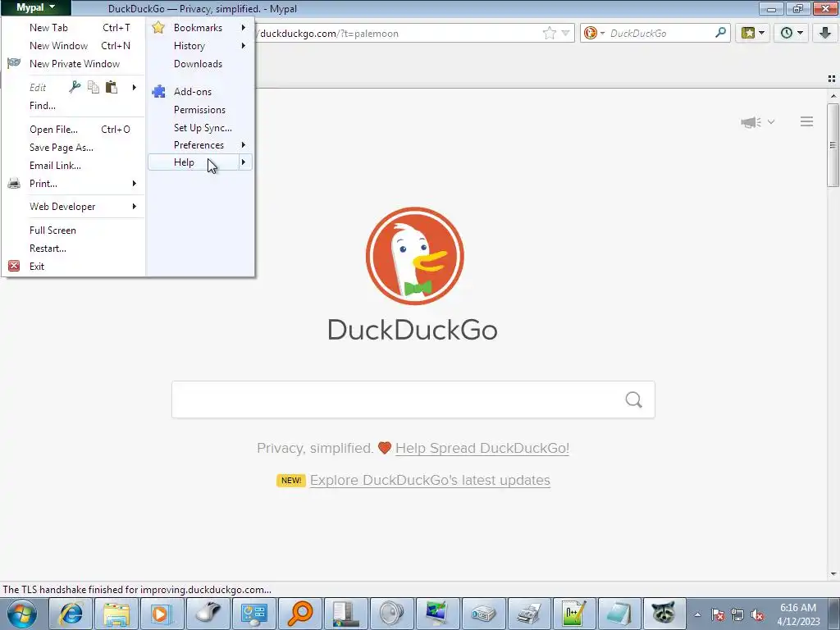Click the Bookmarks star icon in menu
This screenshot has height=630, width=840.
(x=158, y=27)
